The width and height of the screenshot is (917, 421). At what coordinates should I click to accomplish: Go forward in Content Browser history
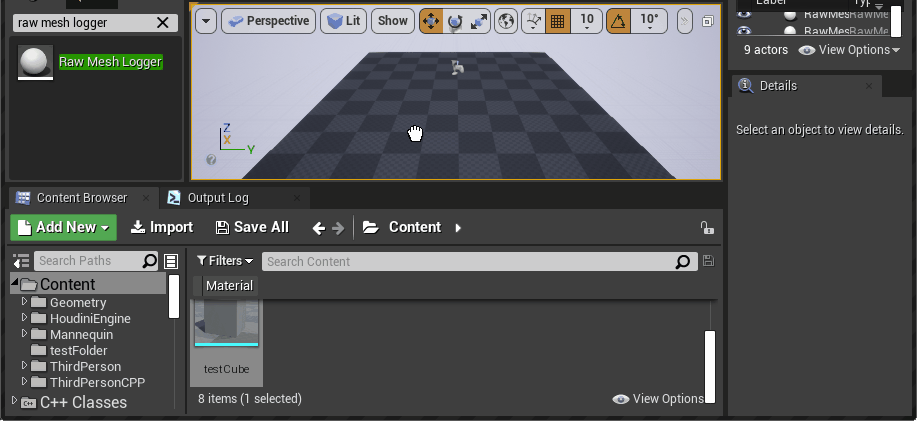click(x=338, y=228)
